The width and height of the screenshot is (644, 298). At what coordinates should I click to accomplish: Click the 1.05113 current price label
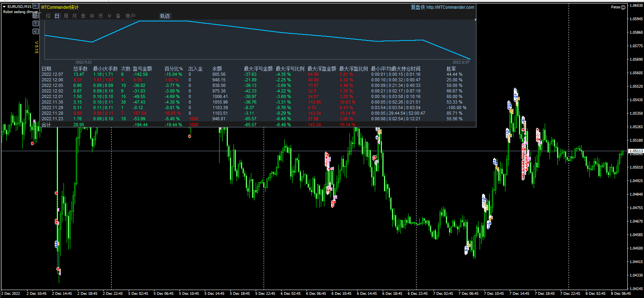pos(636,151)
